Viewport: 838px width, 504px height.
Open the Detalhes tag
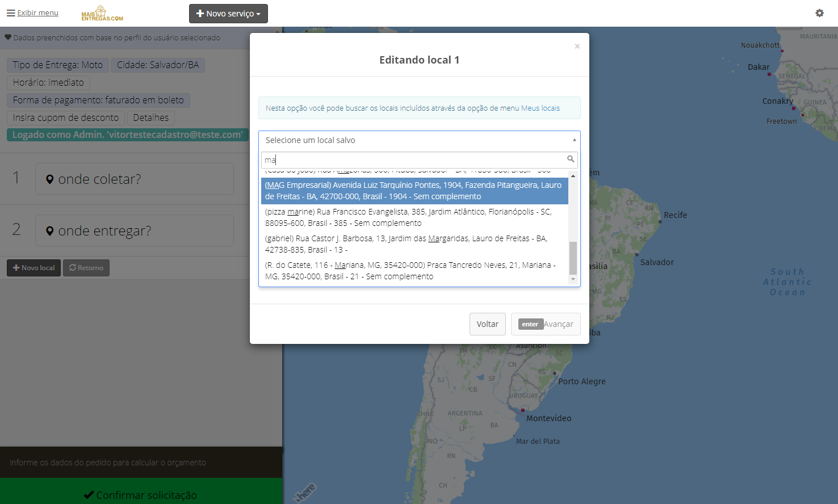click(151, 118)
